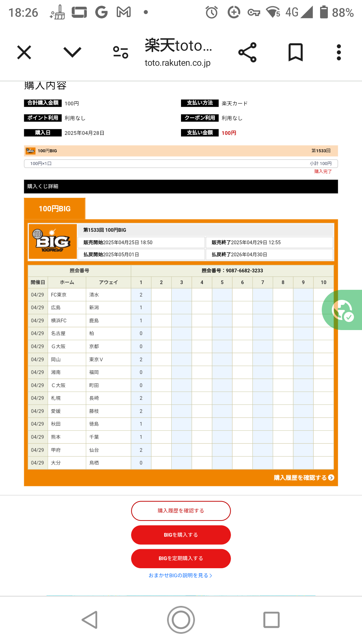Tap the 愛媛 home team cell
This screenshot has width=362, height=644.
[x=67, y=411]
